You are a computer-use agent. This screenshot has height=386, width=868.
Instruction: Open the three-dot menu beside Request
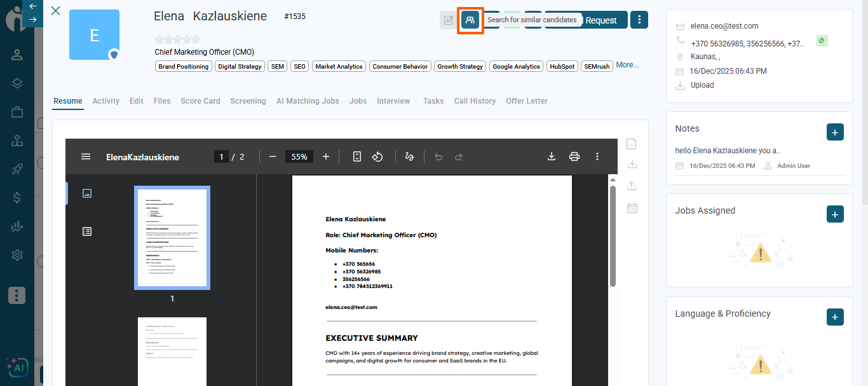click(x=639, y=20)
